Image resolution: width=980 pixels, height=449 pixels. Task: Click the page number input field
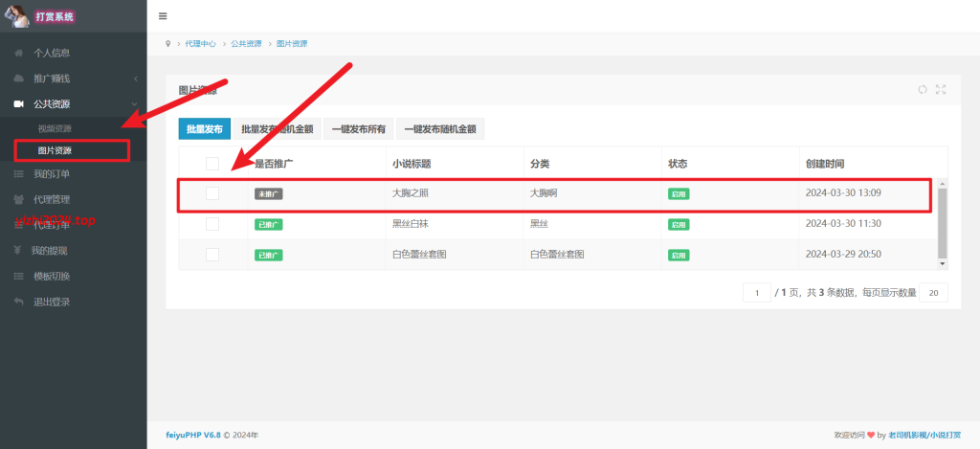(x=756, y=292)
